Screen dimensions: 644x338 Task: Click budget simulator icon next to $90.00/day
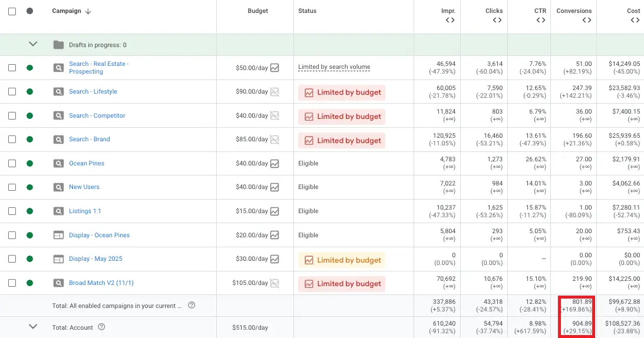(x=275, y=92)
